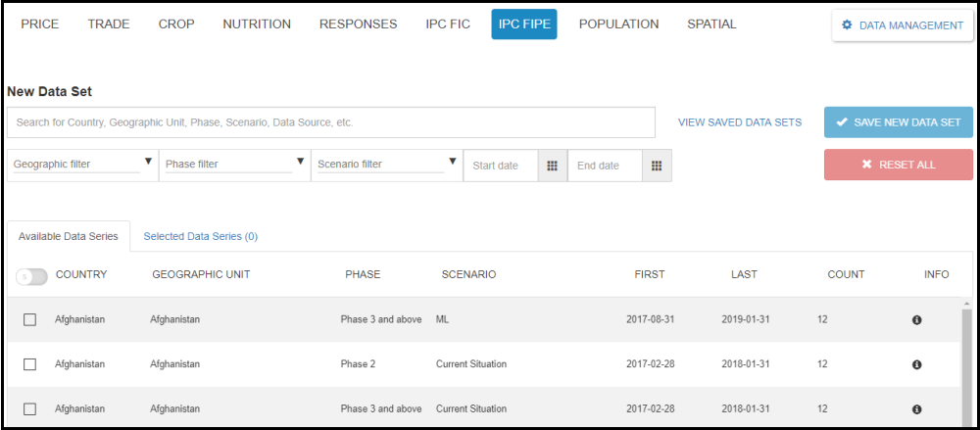The image size is (980, 430).
Task: Check the Afghanistan ML scenario row checkbox
Action: (x=30, y=319)
